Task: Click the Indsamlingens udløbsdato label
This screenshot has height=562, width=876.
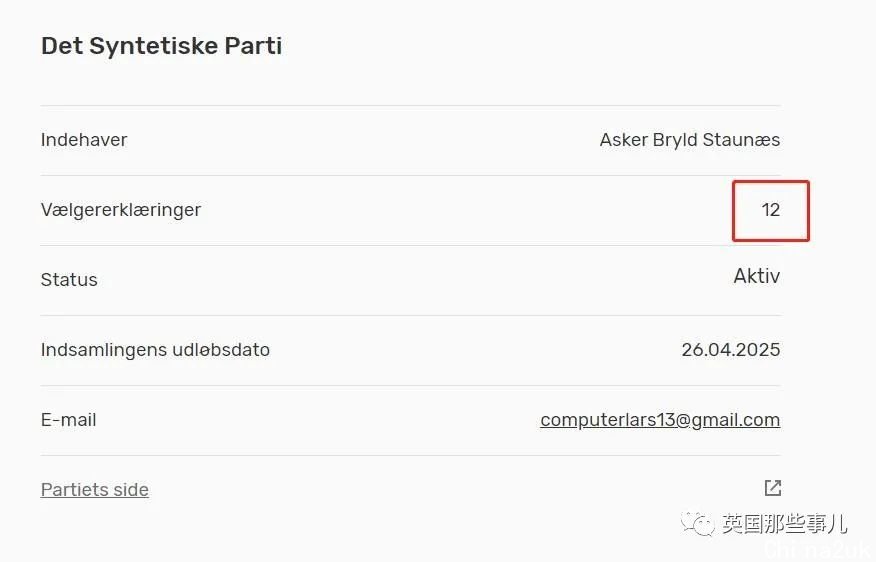Action: (x=155, y=350)
